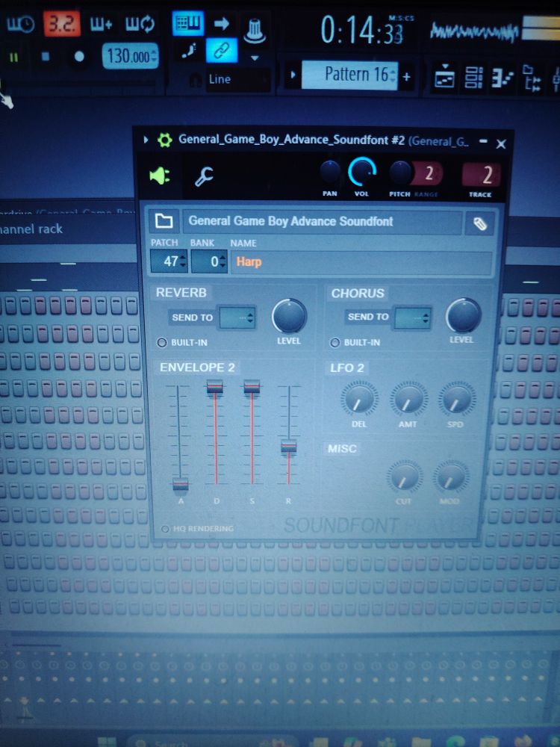
Task: Enable REVERB Built-in radio option
Action: tap(162, 343)
